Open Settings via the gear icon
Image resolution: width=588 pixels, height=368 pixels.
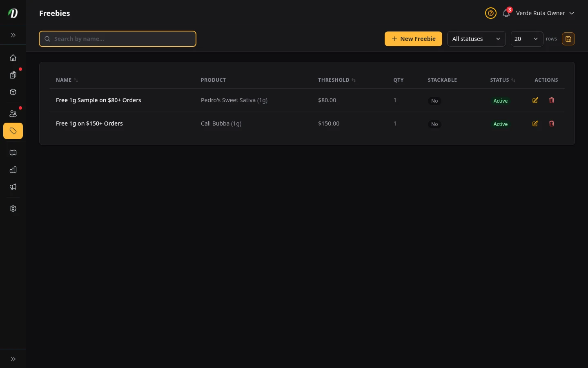point(13,209)
